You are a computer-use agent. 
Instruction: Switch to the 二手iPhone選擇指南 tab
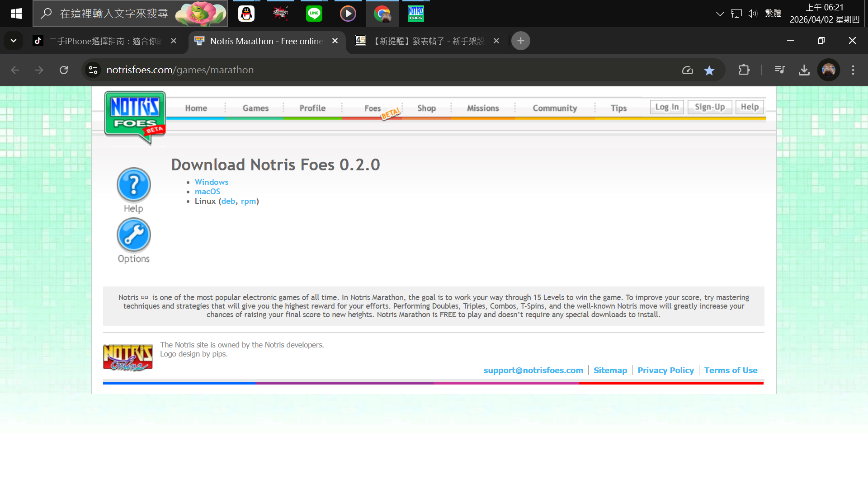[105, 41]
